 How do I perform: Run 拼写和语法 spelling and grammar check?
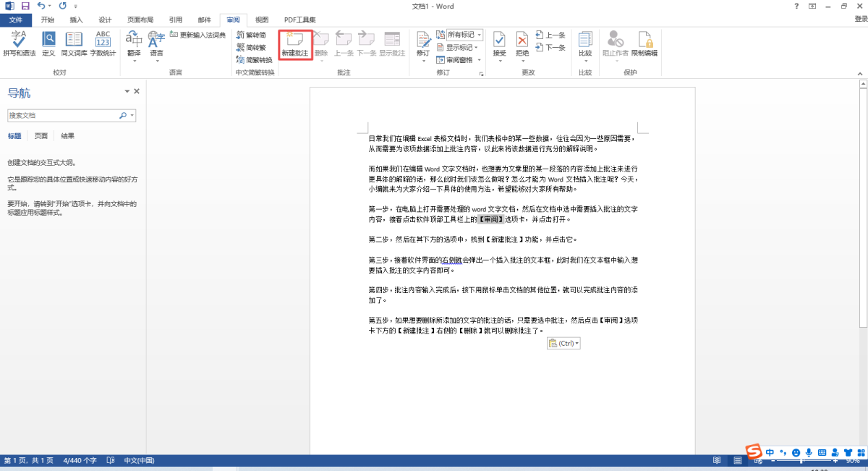pos(19,43)
